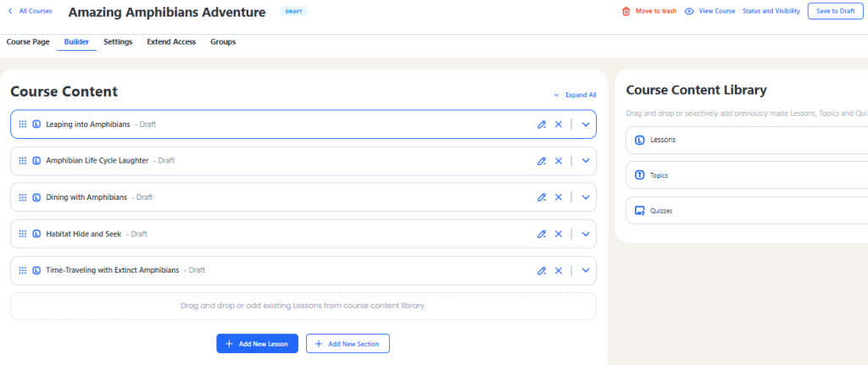Open the Groups tab

coord(223,41)
